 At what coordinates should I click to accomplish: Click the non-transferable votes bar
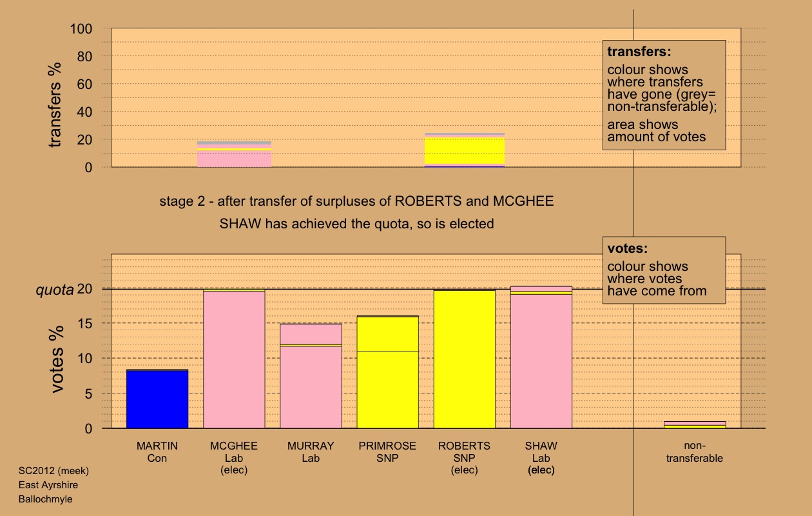(x=695, y=424)
